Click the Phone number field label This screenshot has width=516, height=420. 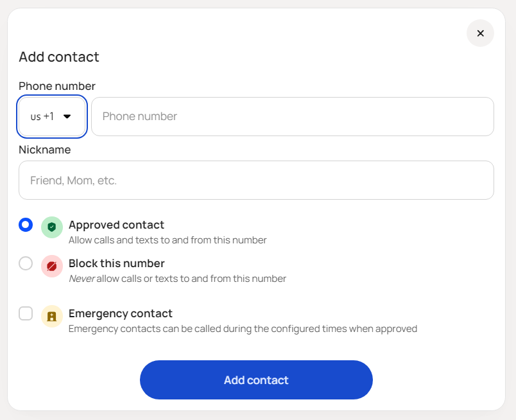(57, 86)
